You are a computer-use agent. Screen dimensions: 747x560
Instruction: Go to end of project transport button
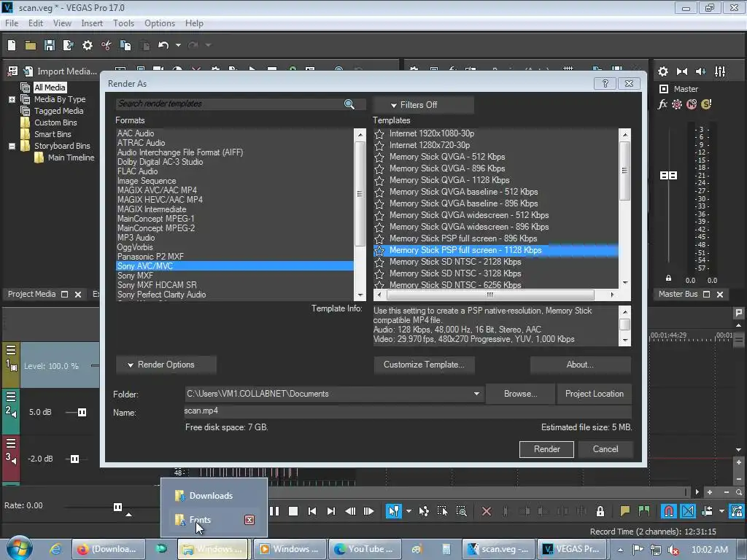[x=331, y=511]
